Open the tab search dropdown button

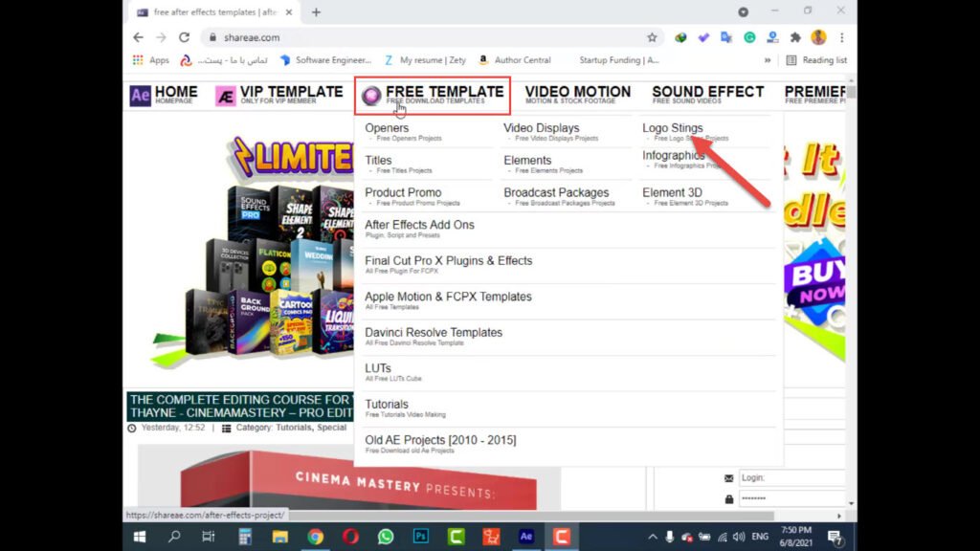[x=743, y=11]
